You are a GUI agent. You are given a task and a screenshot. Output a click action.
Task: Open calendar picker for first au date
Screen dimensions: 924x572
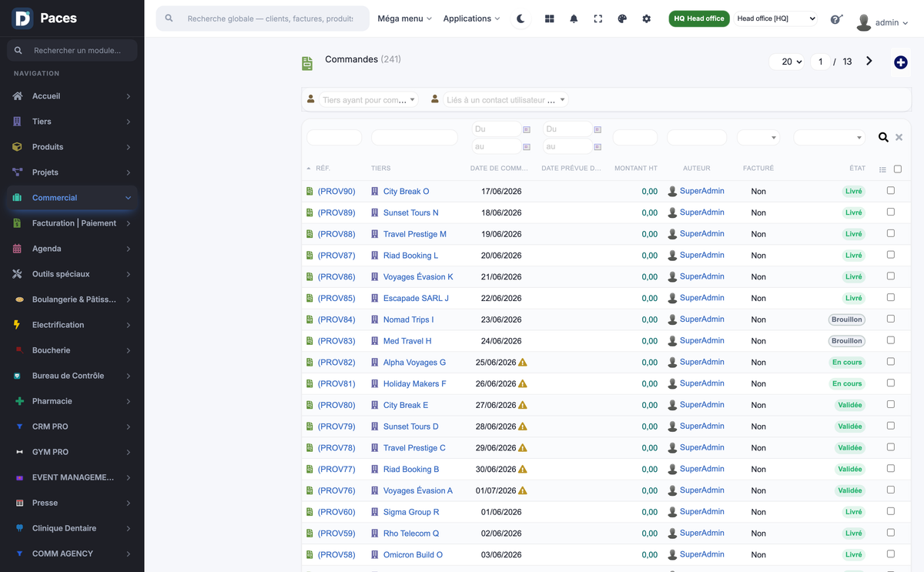coord(527,146)
